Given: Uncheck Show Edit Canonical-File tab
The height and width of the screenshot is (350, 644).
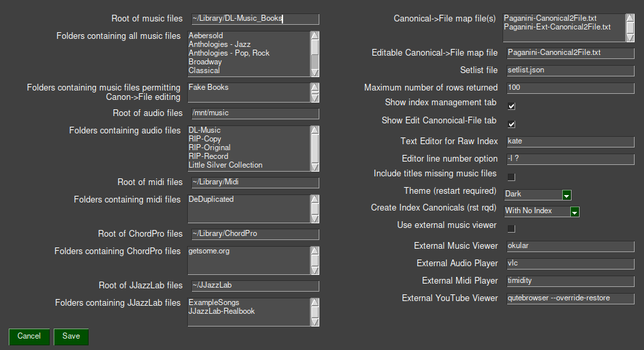Looking at the screenshot, I should coord(511,124).
